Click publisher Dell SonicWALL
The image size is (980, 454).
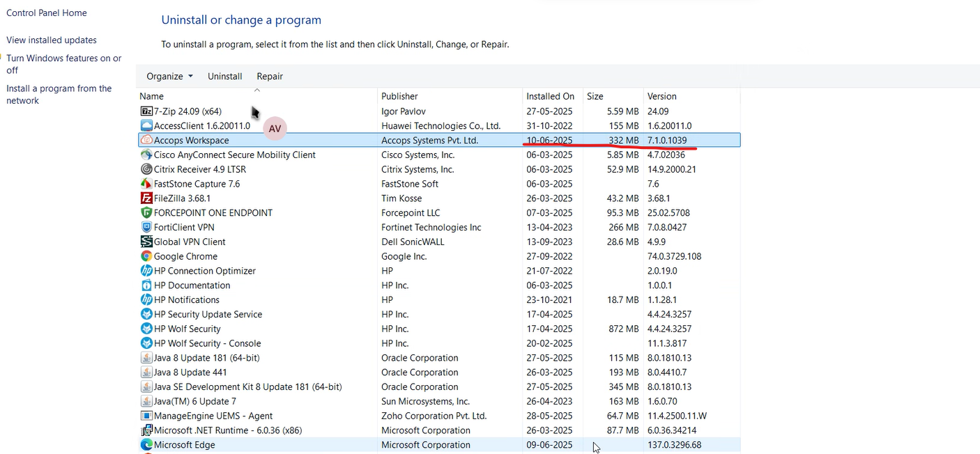click(413, 242)
